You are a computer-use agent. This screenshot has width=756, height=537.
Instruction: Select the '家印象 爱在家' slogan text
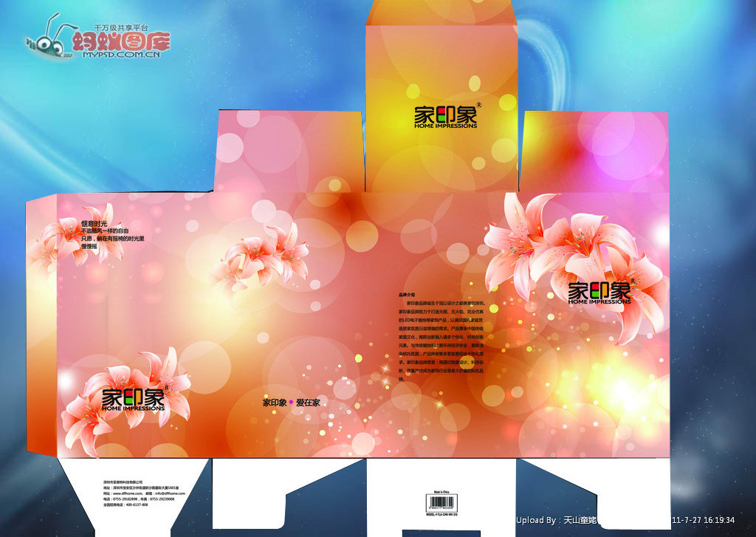pyautogui.click(x=291, y=403)
